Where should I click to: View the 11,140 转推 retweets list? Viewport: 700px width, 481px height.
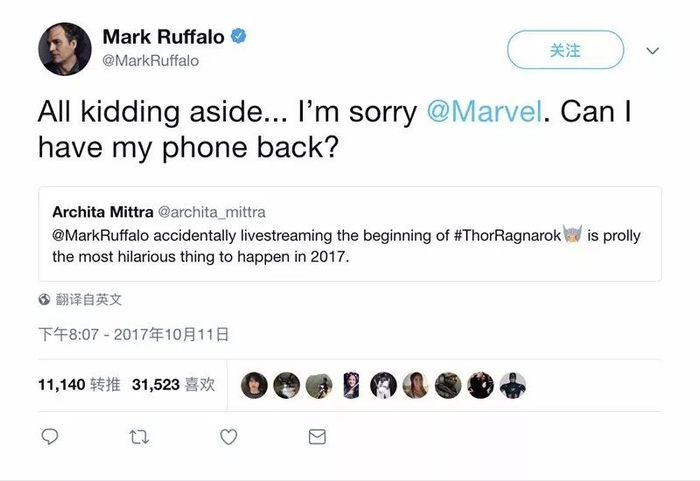tap(79, 385)
